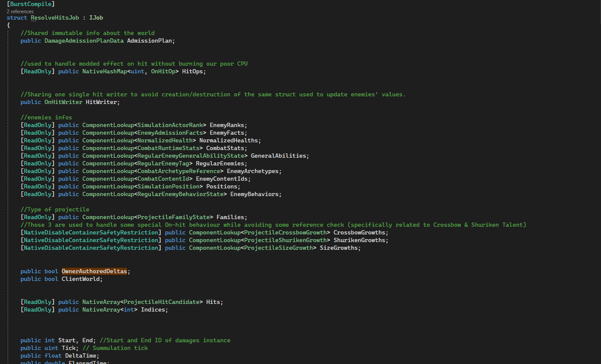Select the ClientWorld bool field
The image size is (601, 364).
81,279
